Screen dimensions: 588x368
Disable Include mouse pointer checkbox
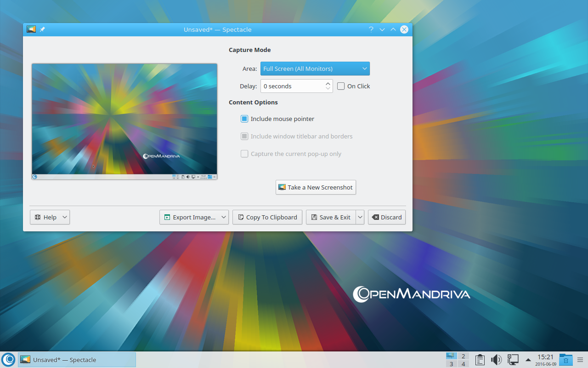[244, 119]
